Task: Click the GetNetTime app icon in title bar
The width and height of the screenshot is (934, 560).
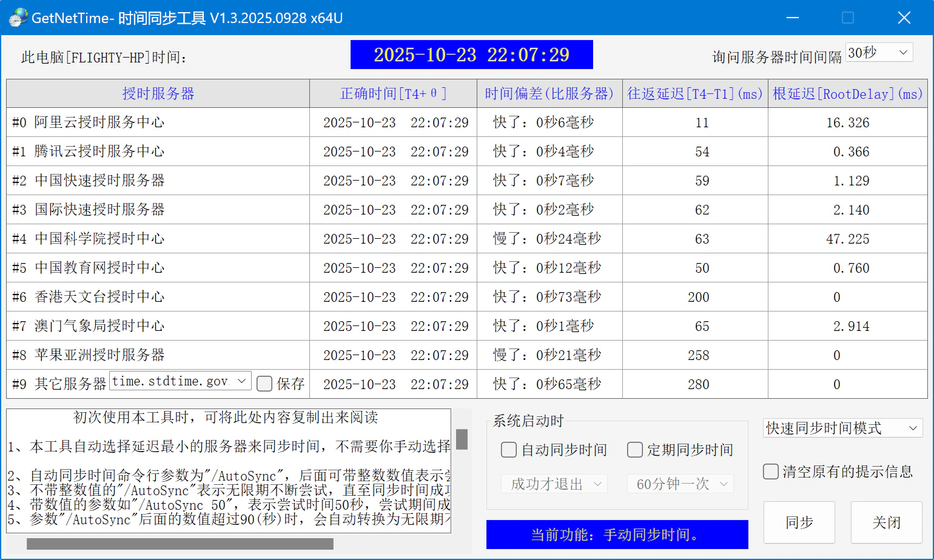Action: 18,18
